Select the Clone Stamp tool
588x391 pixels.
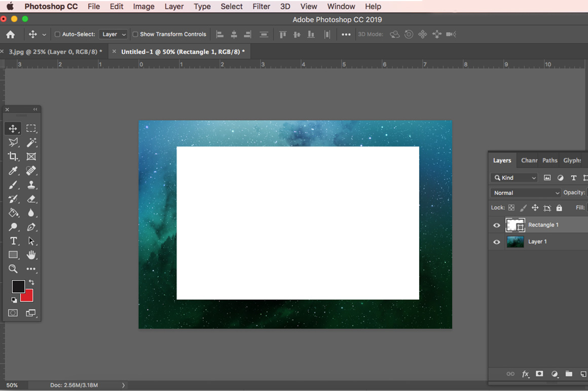31,185
